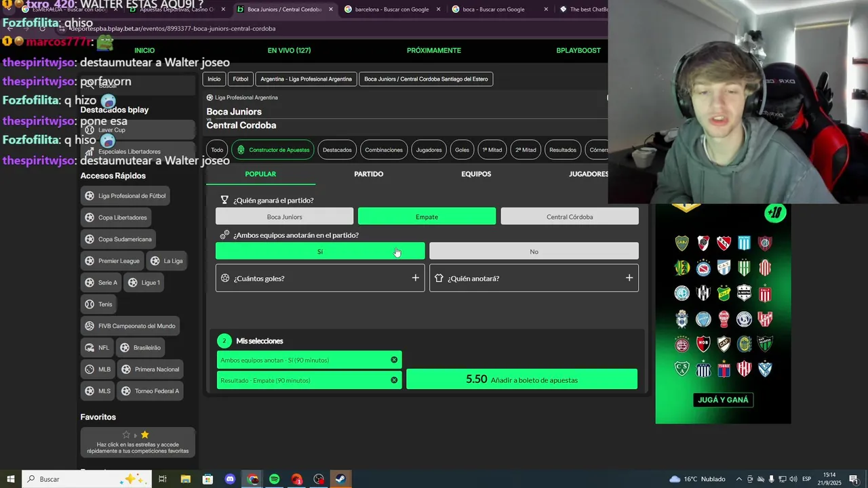Open the INICIO menu item

(144, 50)
